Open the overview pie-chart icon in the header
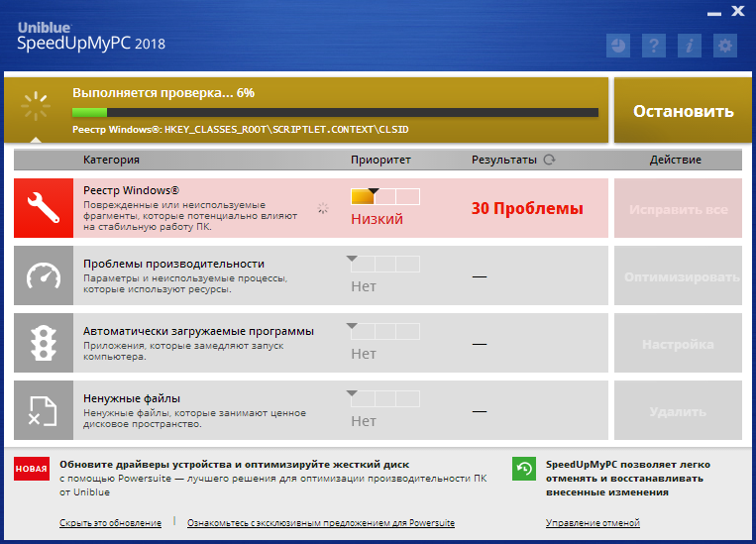 click(618, 46)
